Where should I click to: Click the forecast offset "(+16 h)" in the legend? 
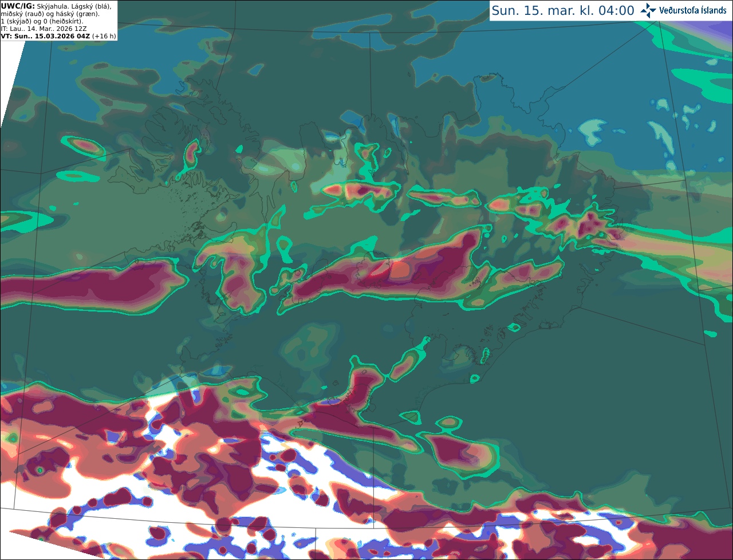click(104, 36)
